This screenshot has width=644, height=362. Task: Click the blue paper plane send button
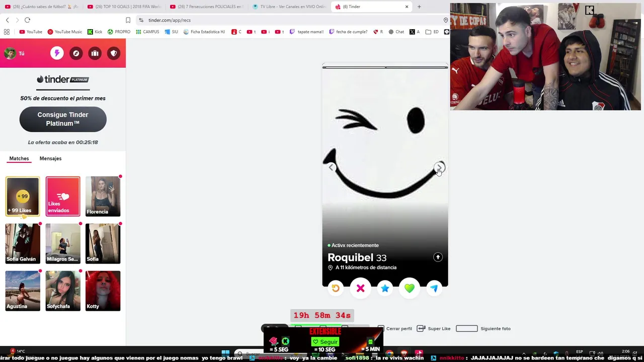434,288
